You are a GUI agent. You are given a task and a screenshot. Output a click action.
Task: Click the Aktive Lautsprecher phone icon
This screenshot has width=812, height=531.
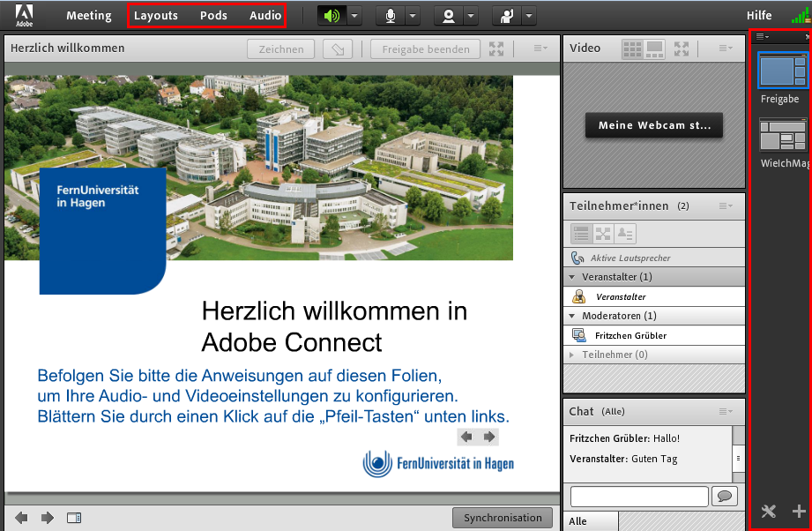577,258
